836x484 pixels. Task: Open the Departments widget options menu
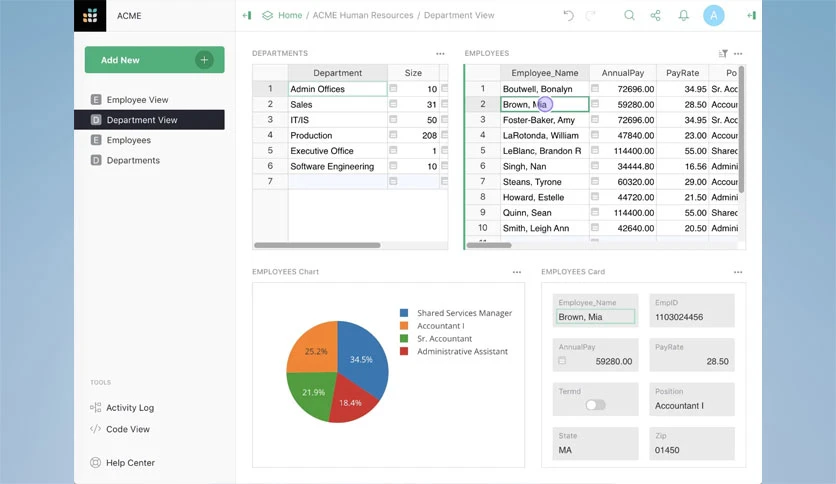coord(440,53)
